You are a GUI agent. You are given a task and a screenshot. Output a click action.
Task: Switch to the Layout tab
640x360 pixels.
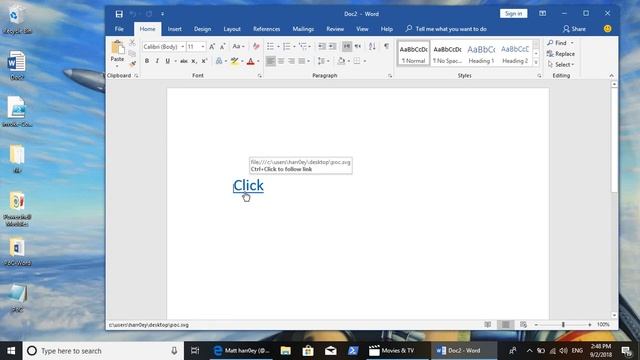point(232,29)
